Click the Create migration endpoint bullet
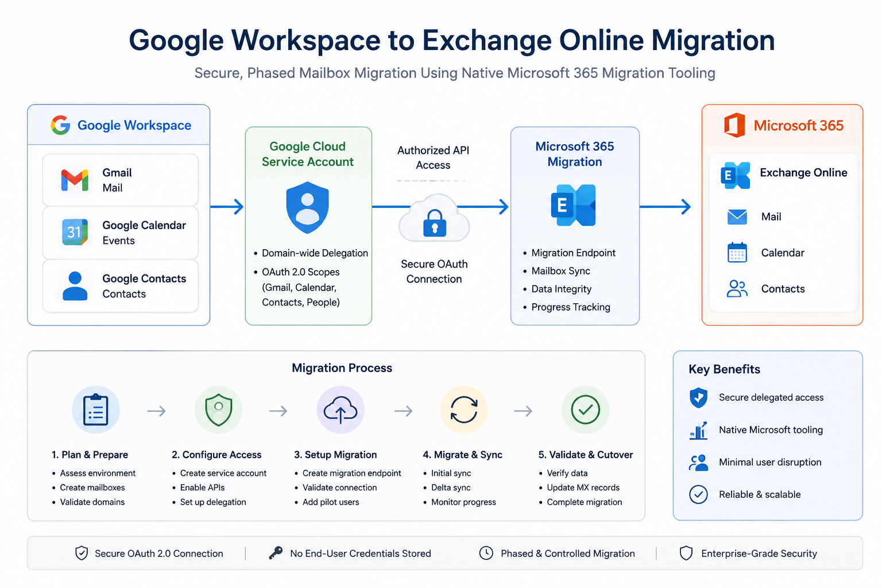882x588 pixels. [347, 473]
